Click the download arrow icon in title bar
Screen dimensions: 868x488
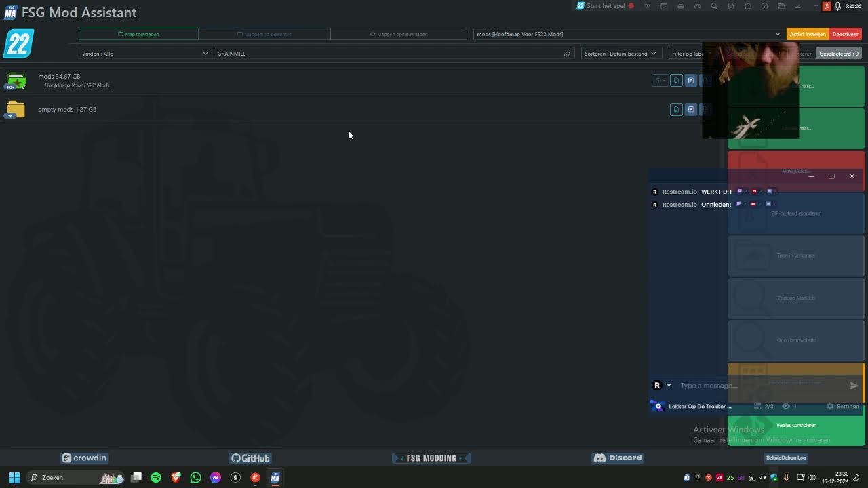click(798, 6)
